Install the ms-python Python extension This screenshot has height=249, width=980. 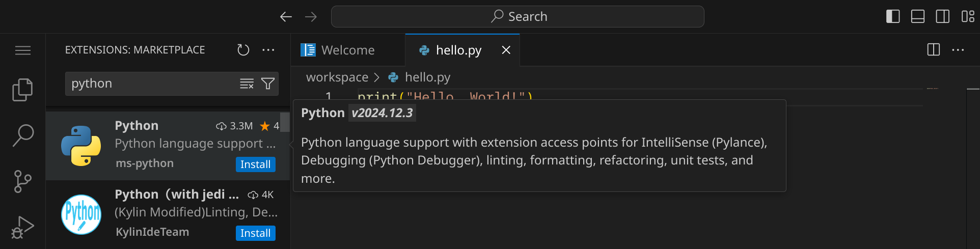[x=255, y=164]
